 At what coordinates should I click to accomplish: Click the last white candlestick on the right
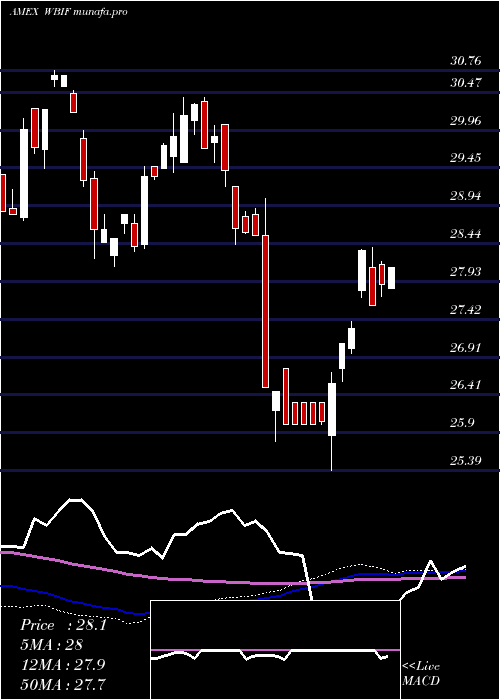(392, 278)
